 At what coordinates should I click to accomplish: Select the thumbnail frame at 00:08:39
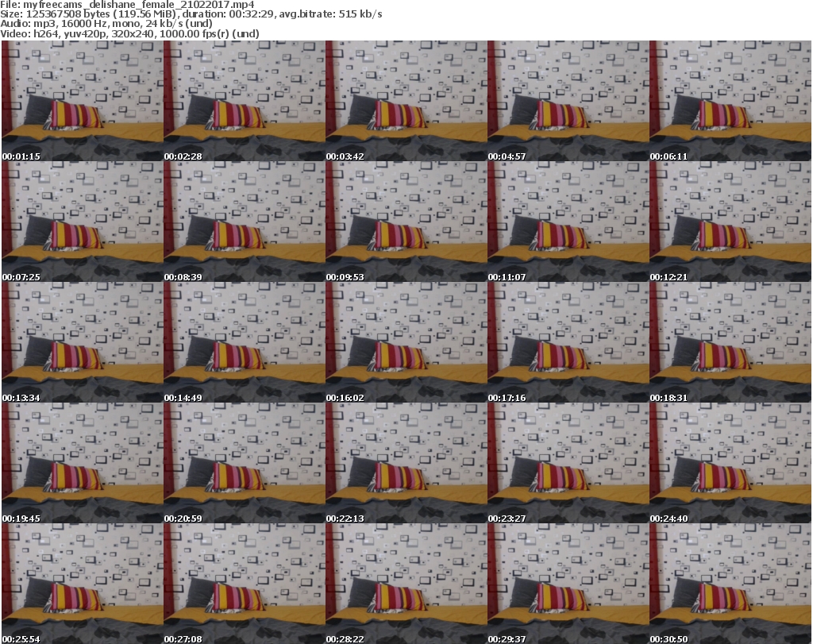245,222
